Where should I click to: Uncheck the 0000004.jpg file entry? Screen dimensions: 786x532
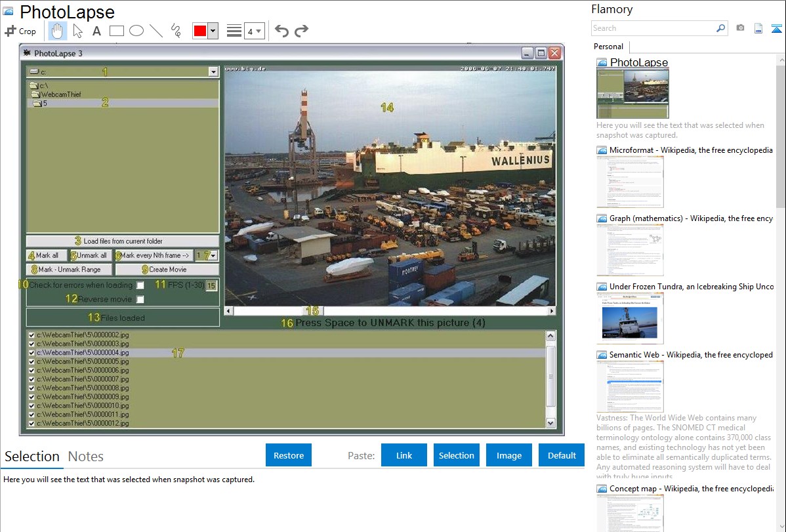click(31, 353)
